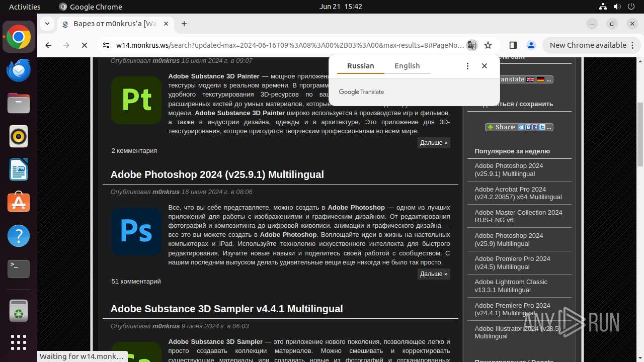Open the Files manager dock icon
This screenshot has height=362, width=644.
point(19,104)
